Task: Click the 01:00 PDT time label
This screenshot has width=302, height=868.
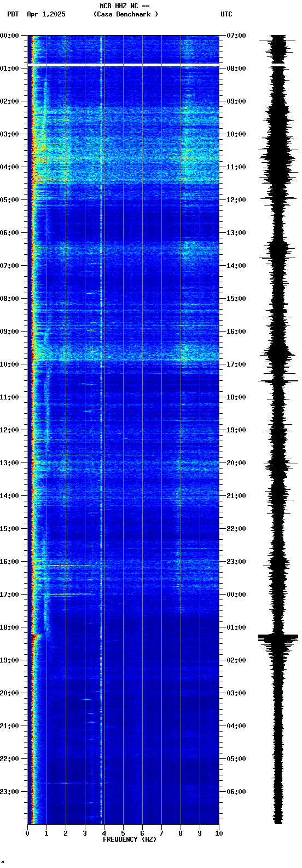Action: (9, 68)
